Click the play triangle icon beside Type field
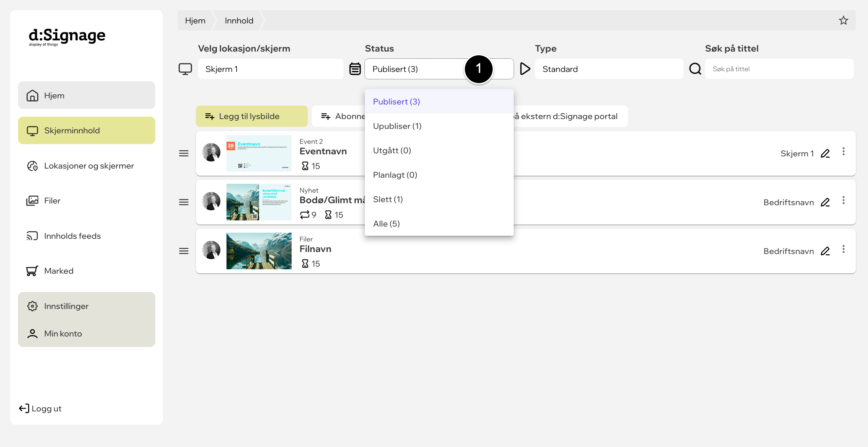Viewport: 868px width, 447px height. click(525, 69)
